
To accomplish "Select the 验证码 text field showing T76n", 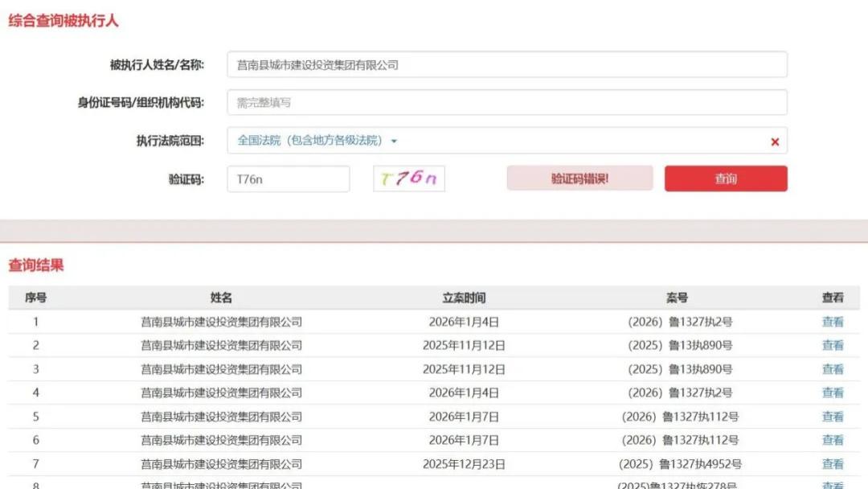I will point(289,178).
